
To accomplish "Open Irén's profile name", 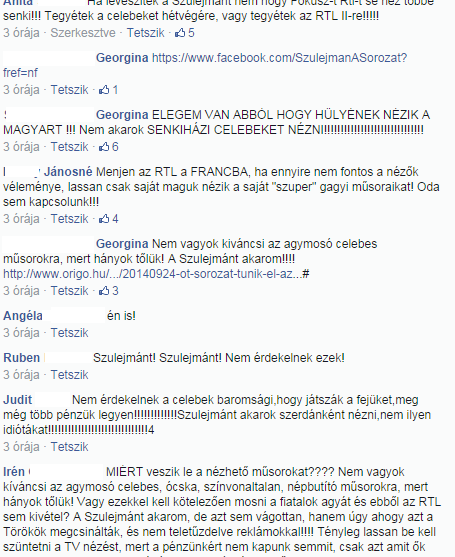I will point(14,472).
